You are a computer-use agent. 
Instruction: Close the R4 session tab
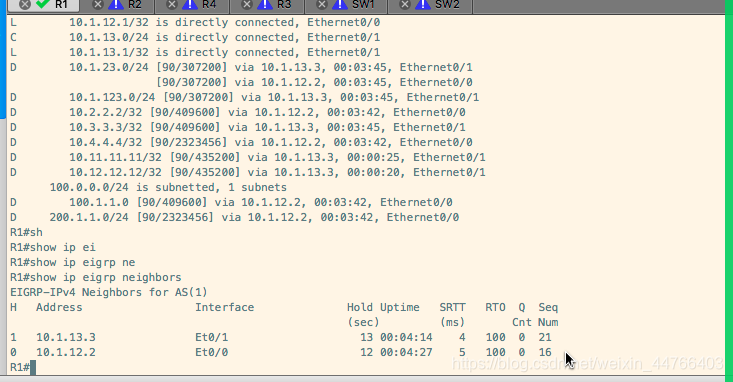pos(172,5)
